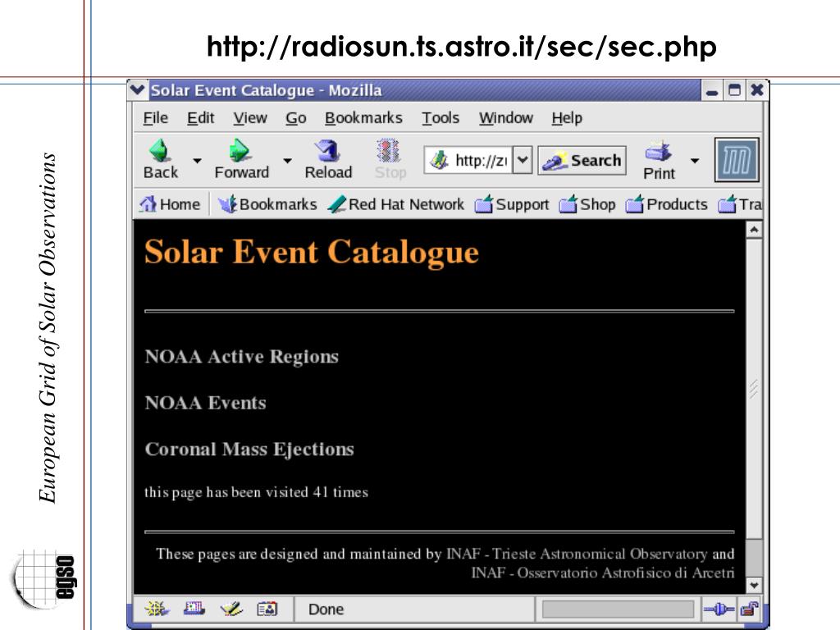The height and width of the screenshot is (630, 840).
Task: Open Mail component from status bar
Action: [194, 609]
